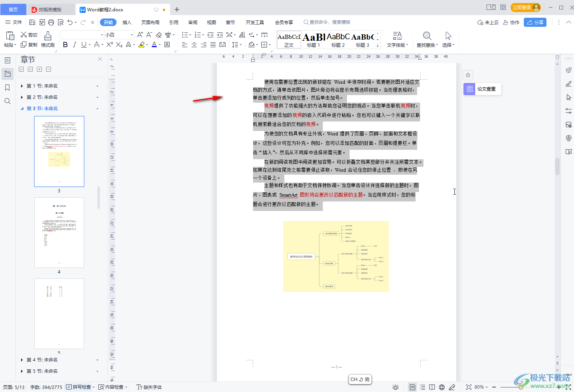
Task: Toggle spell check 拼写检查 in status bar
Action: [78, 387]
